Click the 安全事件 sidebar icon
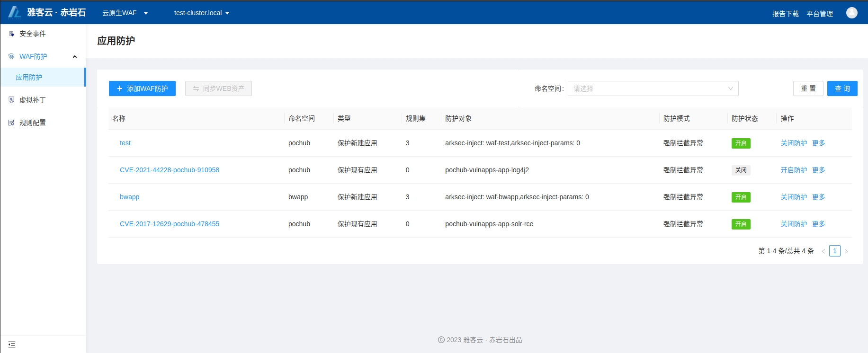 [11, 34]
